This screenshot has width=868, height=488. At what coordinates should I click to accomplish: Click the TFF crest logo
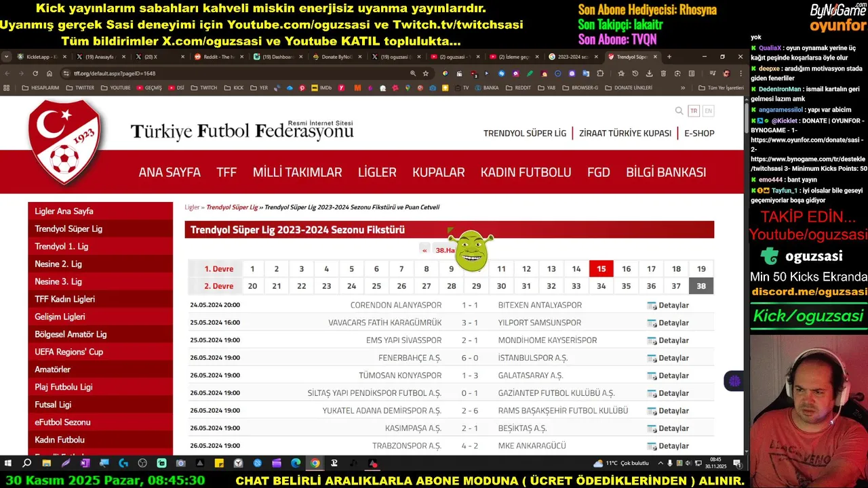click(64, 141)
